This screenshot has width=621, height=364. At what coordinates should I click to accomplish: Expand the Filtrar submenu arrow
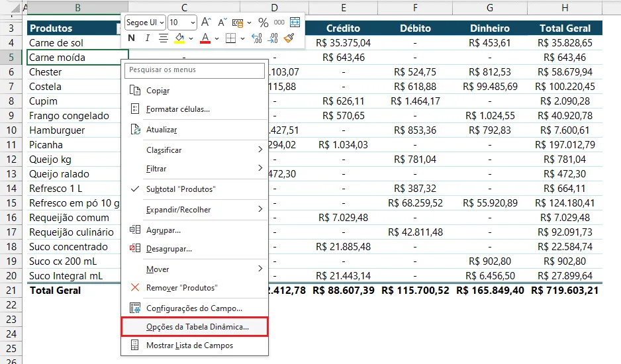(260, 168)
